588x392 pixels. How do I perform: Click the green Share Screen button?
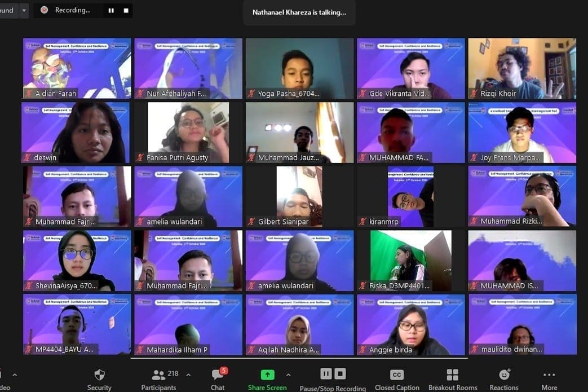(x=267, y=378)
